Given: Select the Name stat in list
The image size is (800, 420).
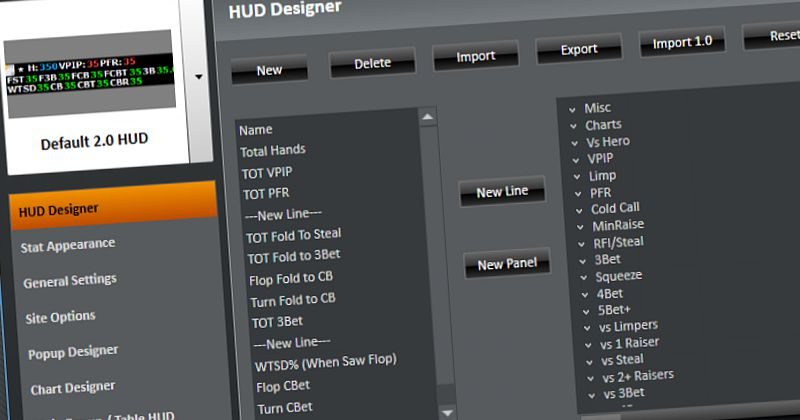Looking at the screenshot, I should pos(256,130).
